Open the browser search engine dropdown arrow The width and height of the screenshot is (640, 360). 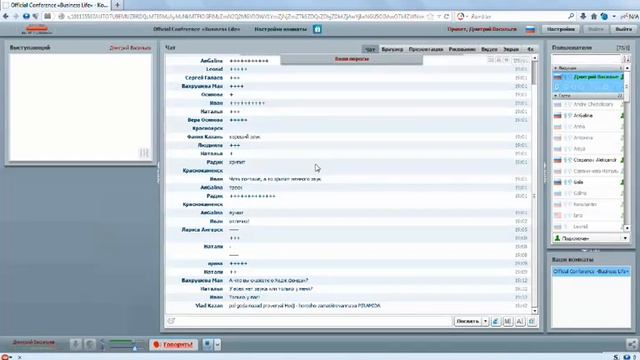pos(467,16)
